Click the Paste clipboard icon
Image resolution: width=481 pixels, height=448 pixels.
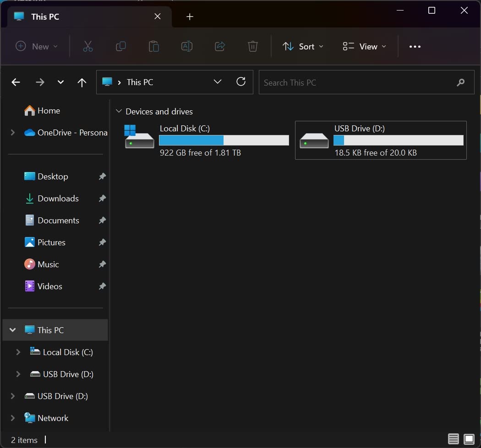coord(153,47)
